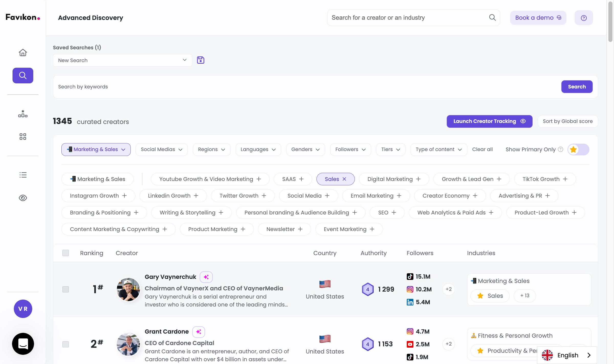Viewport: 614px width, 364px height.
Task: Expand the New Search saved searches dropdown
Action: (122, 60)
